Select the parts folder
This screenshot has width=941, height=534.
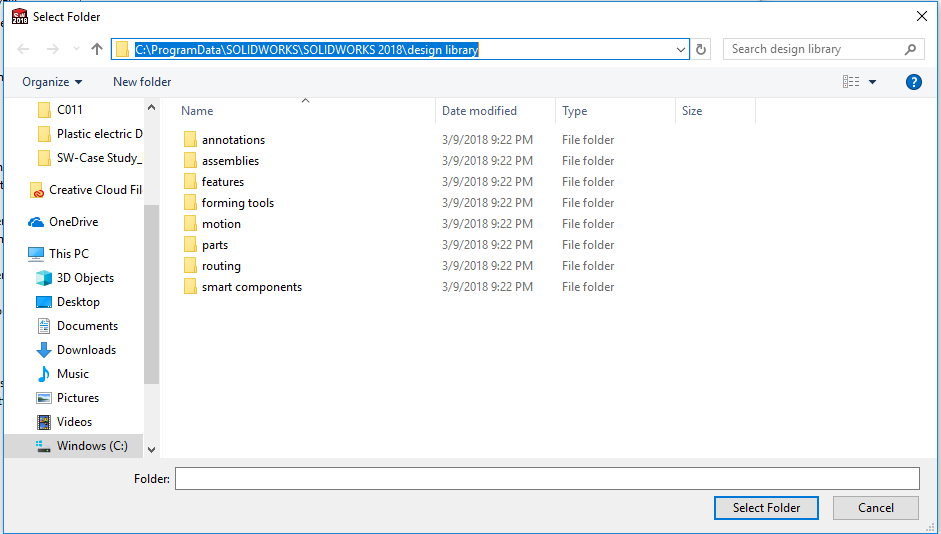click(x=215, y=245)
